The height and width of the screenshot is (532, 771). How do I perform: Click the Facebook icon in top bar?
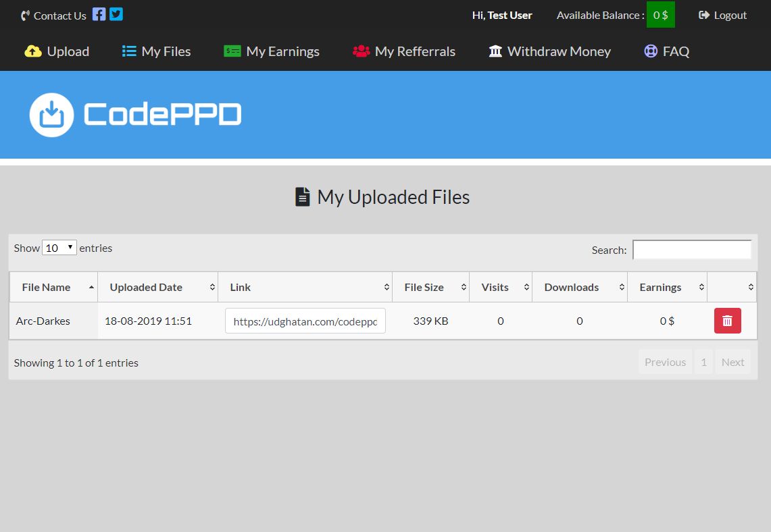click(x=99, y=14)
